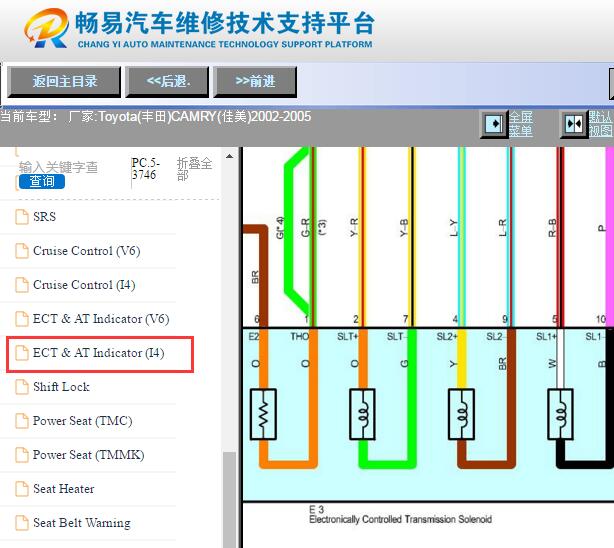The width and height of the screenshot is (614, 548).
Task: Click Cruise Control (I4) document icon
Action: 22,285
